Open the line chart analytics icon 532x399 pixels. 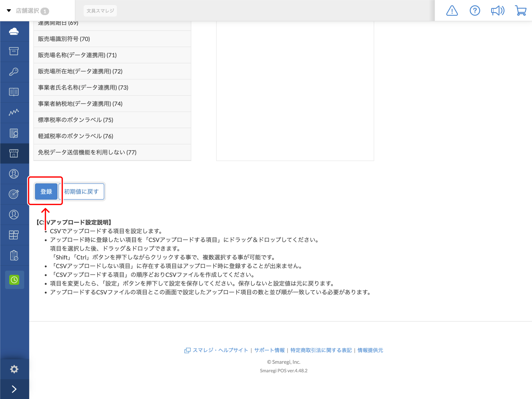click(14, 112)
